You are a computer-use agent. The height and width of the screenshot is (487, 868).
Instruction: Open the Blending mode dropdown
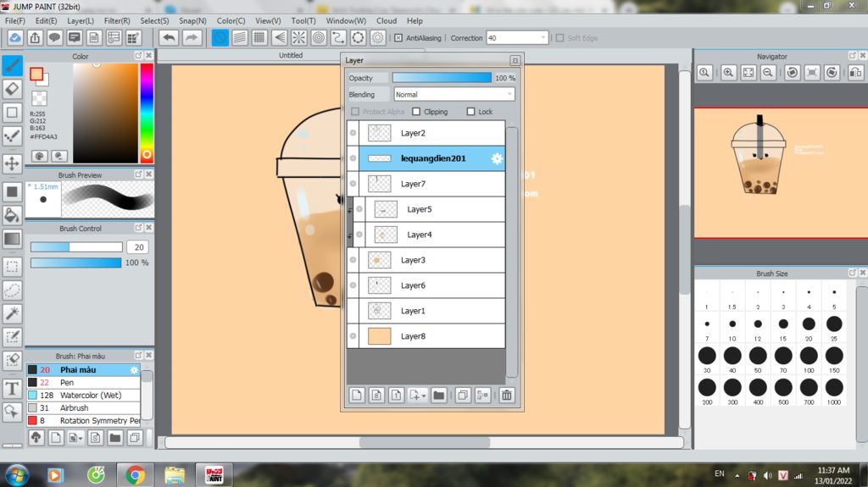454,95
